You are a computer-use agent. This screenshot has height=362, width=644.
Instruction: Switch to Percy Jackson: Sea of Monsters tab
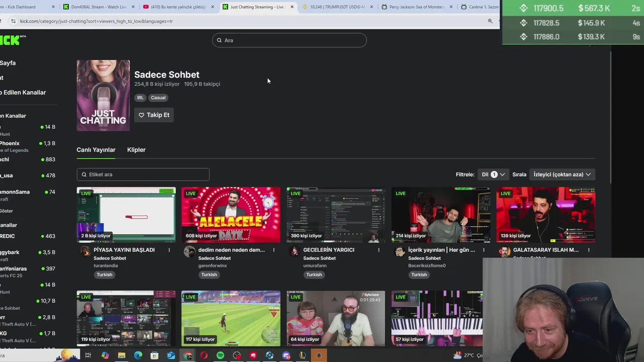418,7
